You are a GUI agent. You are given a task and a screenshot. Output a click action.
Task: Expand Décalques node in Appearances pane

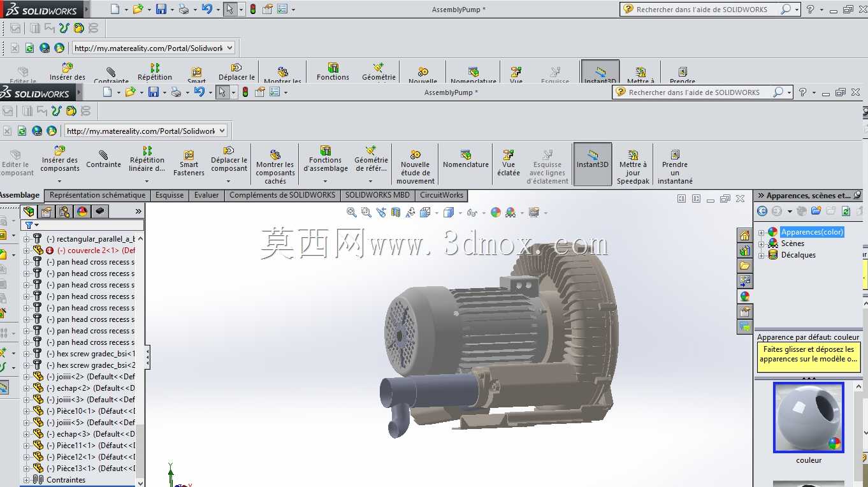[761, 255]
